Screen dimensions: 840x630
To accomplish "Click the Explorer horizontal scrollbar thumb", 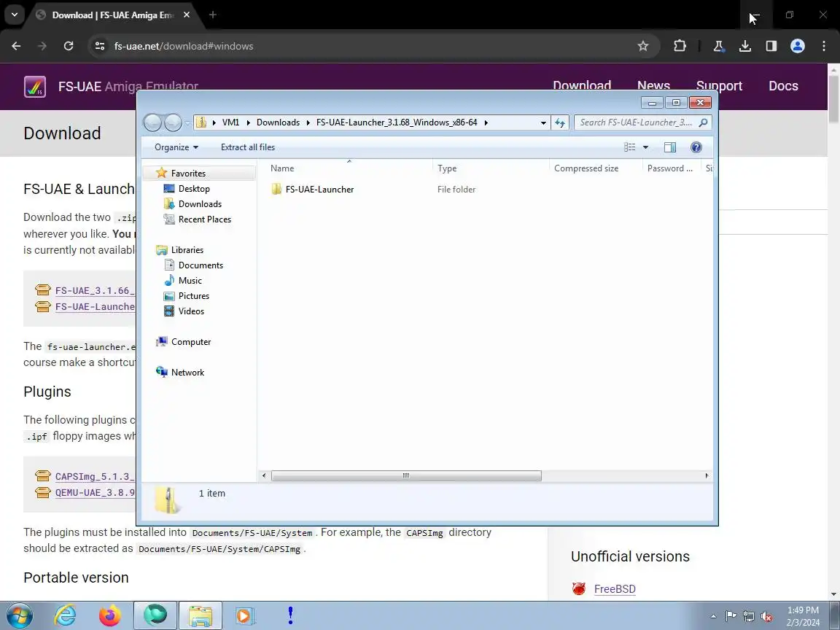I will pyautogui.click(x=406, y=475).
